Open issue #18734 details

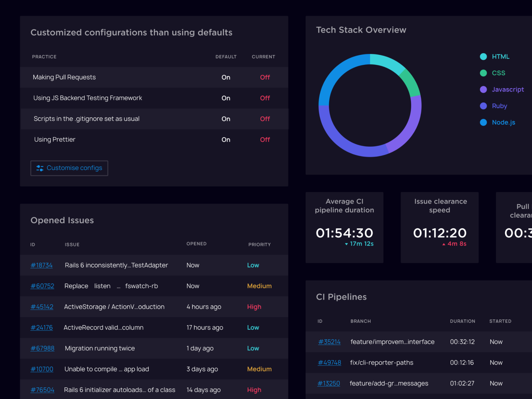click(x=42, y=265)
